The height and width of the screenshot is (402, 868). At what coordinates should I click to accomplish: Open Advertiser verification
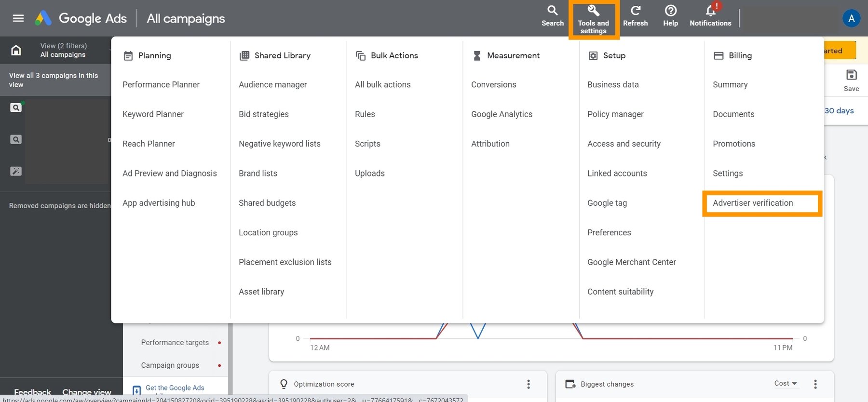753,203
